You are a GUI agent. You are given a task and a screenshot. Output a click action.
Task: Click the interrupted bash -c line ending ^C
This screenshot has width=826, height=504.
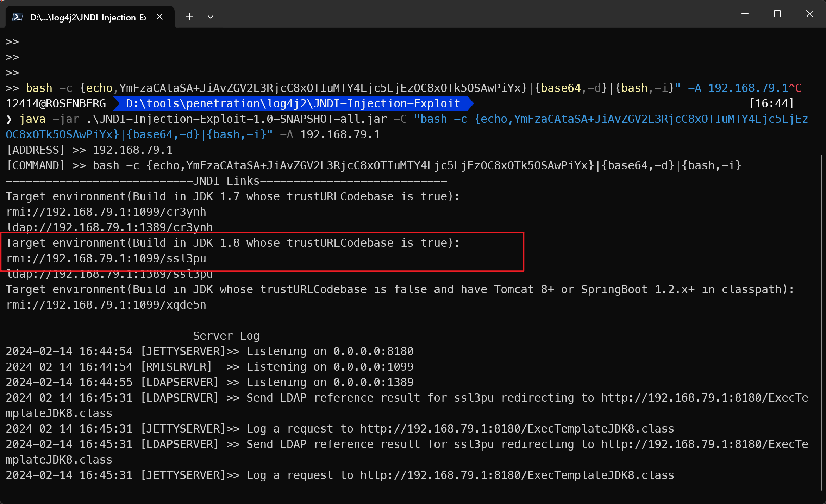tap(403, 88)
